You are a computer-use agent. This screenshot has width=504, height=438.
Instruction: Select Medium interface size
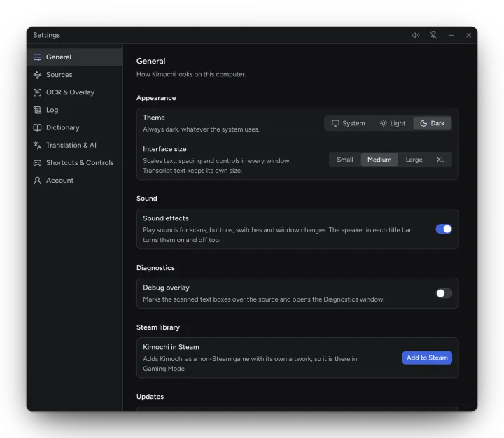coord(379,160)
